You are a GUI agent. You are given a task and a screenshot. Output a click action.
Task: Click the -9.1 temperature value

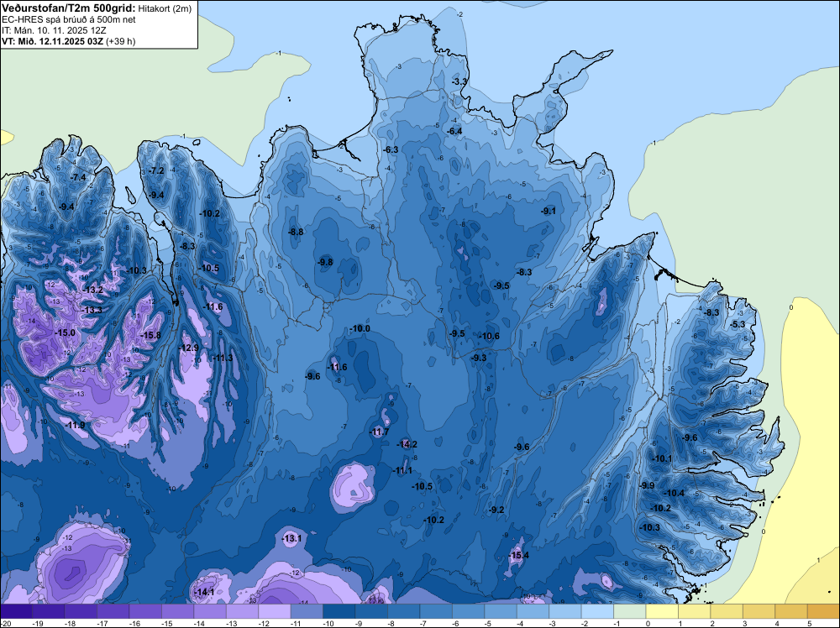[548, 211]
